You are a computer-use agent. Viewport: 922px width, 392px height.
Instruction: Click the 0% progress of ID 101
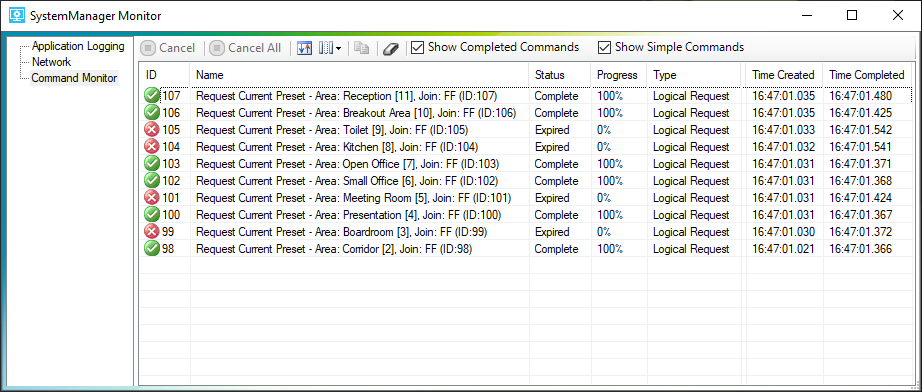coord(604,198)
